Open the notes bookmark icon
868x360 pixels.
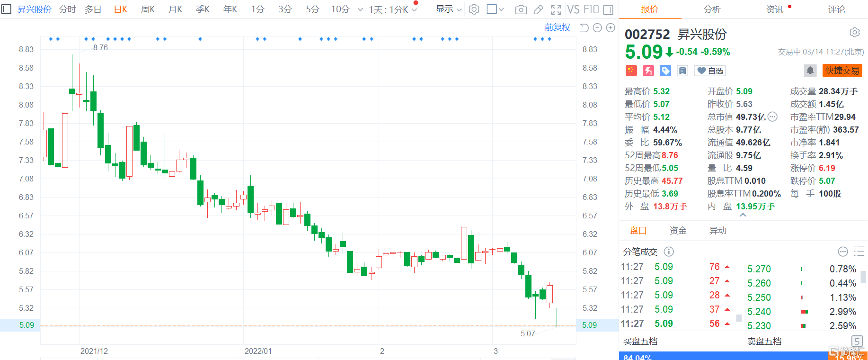click(x=682, y=71)
